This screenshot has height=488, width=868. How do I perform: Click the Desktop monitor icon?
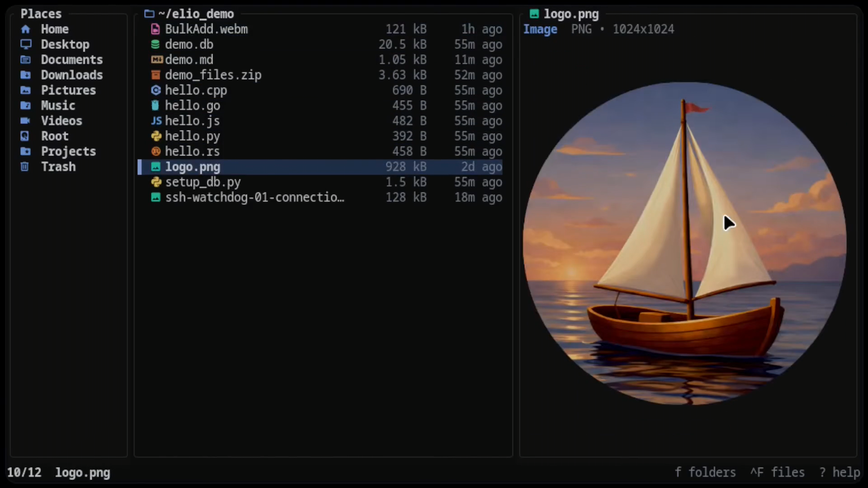26,44
